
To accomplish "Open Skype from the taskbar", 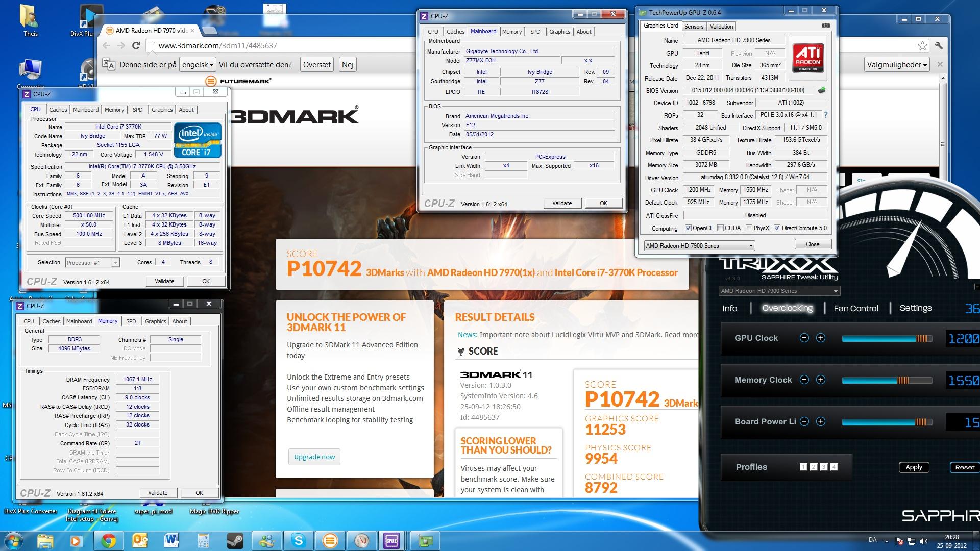I will [x=299, y=540].
